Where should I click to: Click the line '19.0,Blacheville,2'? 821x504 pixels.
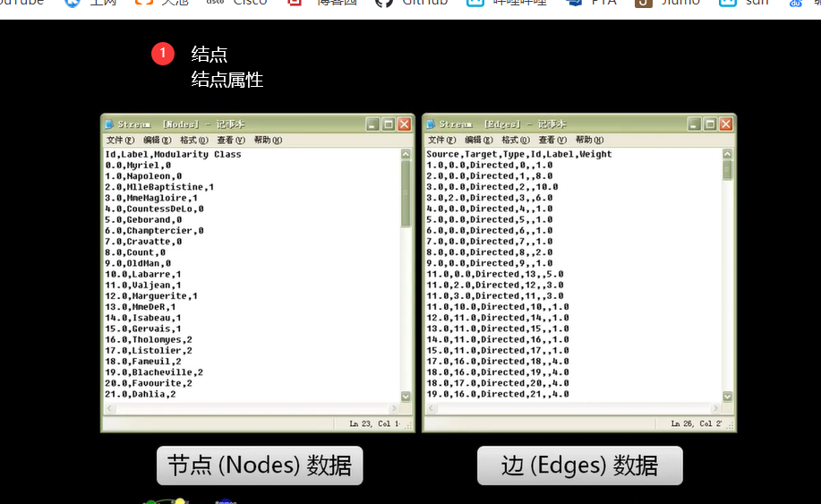(154, 372)
